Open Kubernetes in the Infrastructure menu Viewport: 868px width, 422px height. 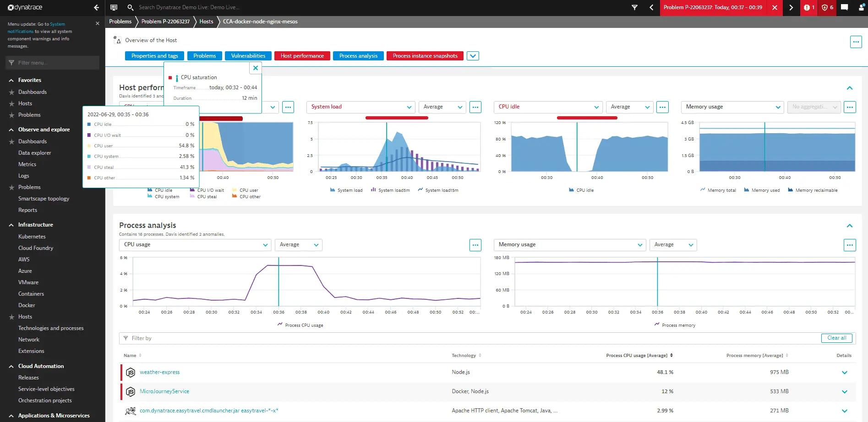32,237
